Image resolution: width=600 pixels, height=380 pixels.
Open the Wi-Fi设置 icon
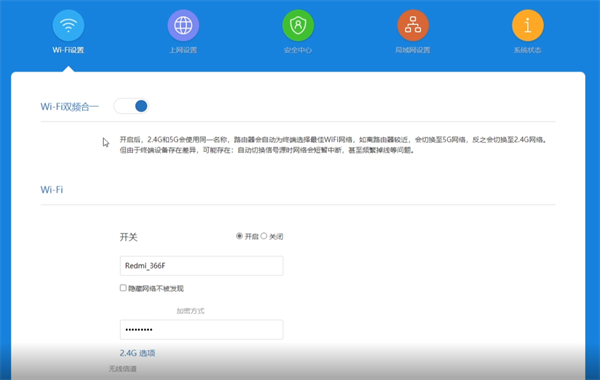[68, 25]
